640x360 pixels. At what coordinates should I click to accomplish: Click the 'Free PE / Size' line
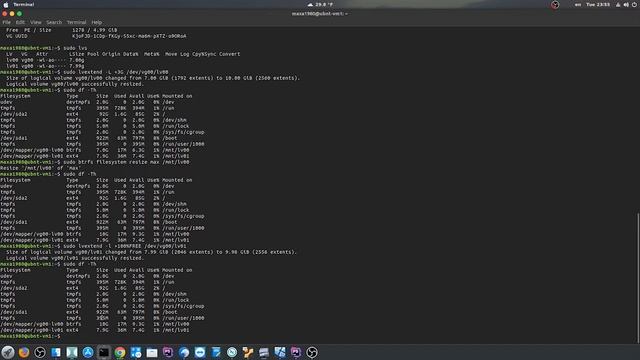(62, 30)
